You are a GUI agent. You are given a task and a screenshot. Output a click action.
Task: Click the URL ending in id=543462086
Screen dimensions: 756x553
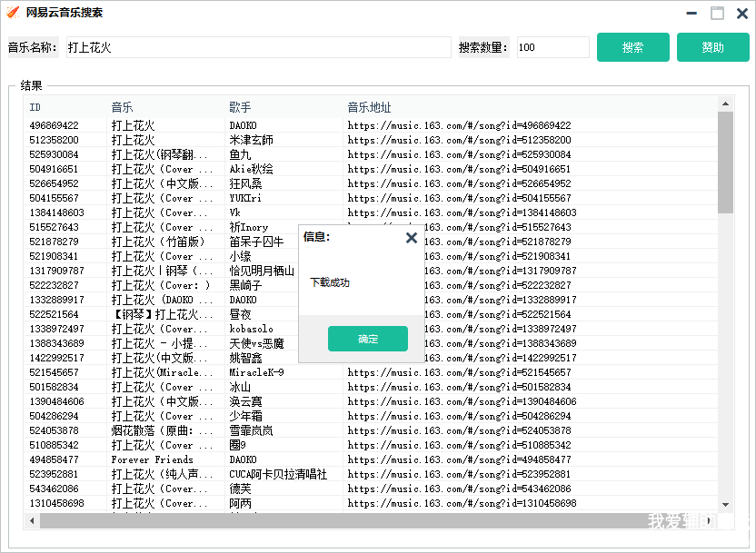point(460,489)
